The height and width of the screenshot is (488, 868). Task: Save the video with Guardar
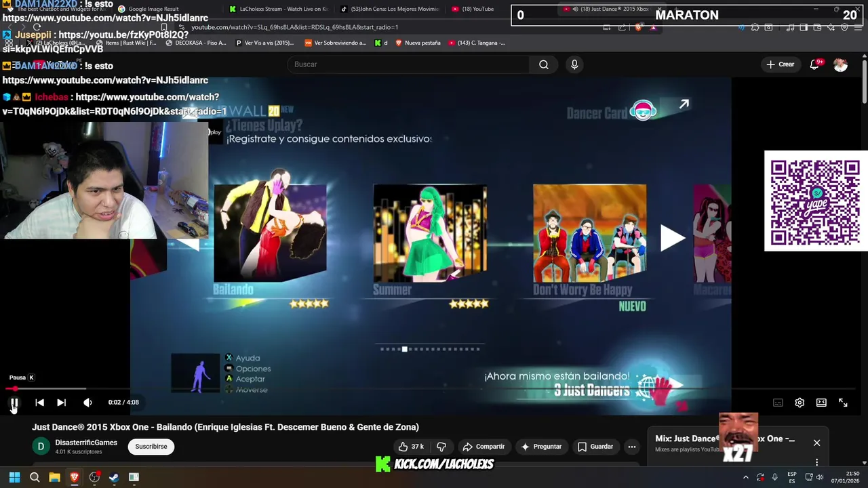(x=595, y=447)
